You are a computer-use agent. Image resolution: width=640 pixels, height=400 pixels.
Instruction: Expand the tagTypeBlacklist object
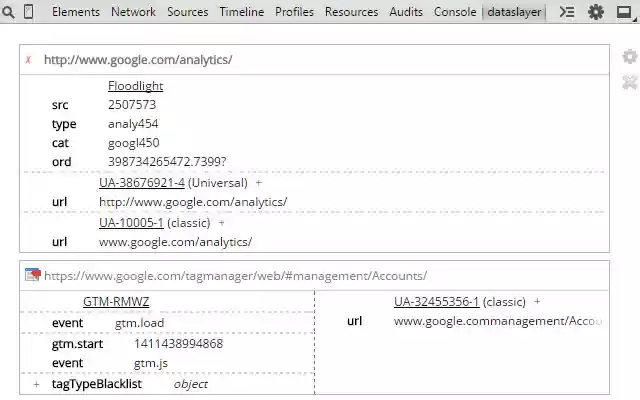tap(36, 384)
